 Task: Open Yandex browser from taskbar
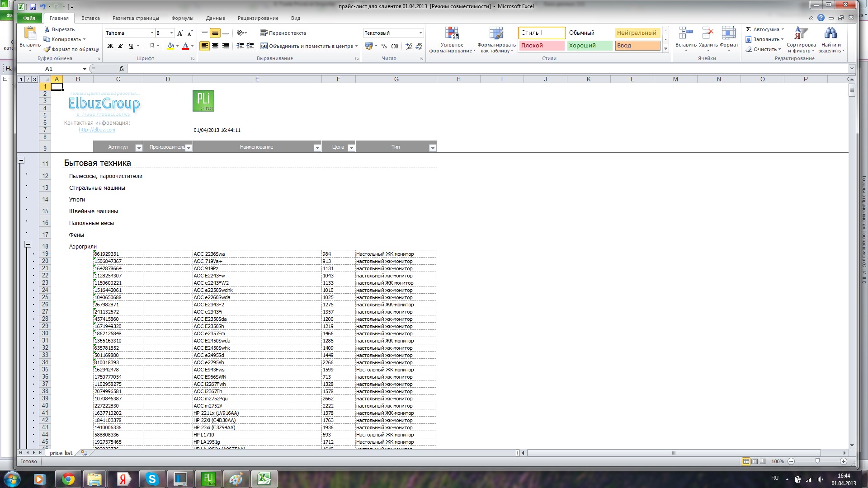[124, 479]
